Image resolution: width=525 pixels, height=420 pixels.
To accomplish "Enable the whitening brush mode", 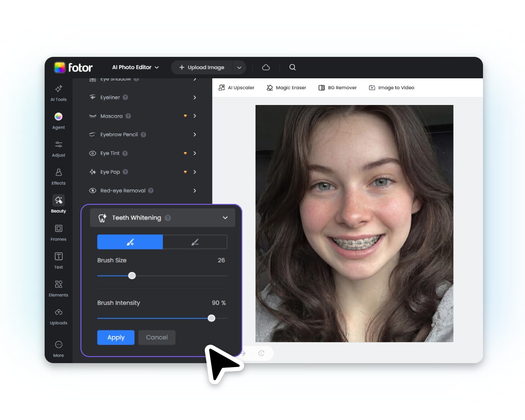I will tap(129, 241).
